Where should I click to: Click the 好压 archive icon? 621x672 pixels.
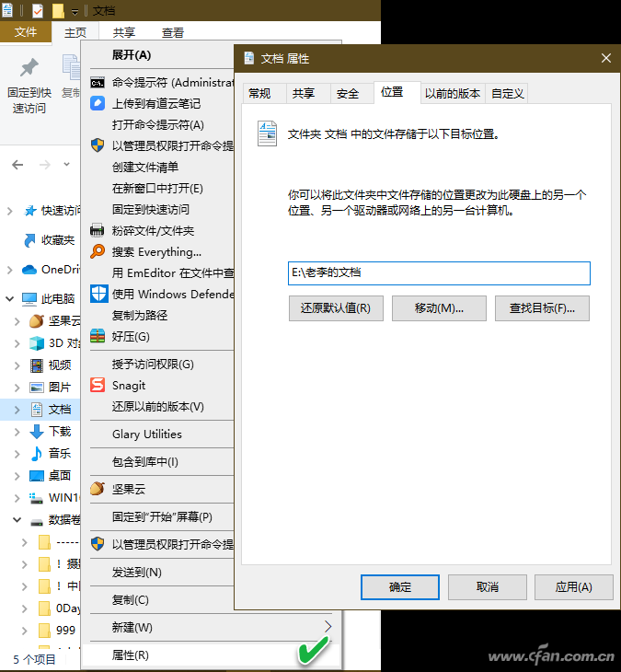(98, 336)
